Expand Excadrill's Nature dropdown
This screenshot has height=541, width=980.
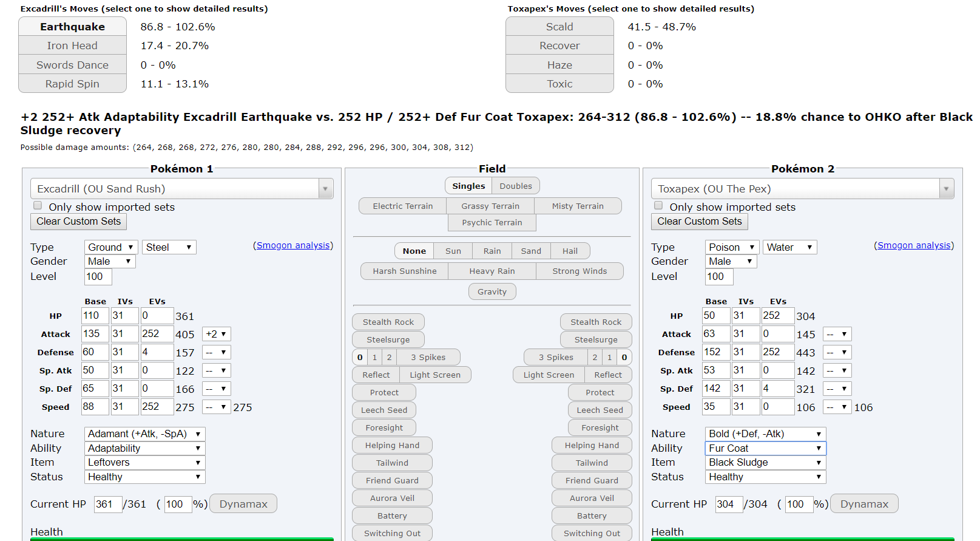pos(144,434)
